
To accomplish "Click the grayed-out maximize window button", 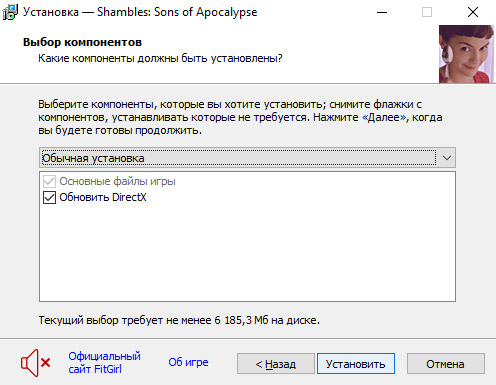I will 427,12.
